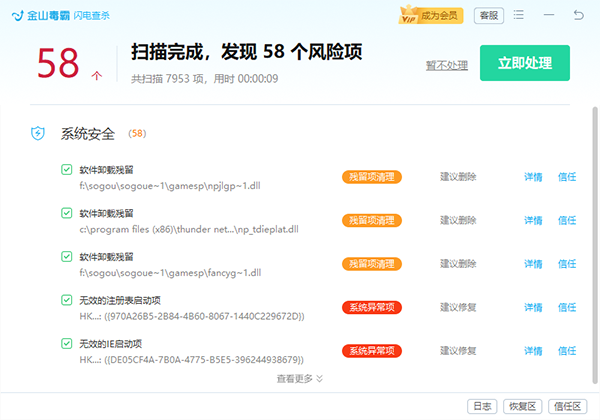Click the 残留项清理 tag for fancyg~1.dll
This screenshot has height=420, width=600.
point(372,264)
